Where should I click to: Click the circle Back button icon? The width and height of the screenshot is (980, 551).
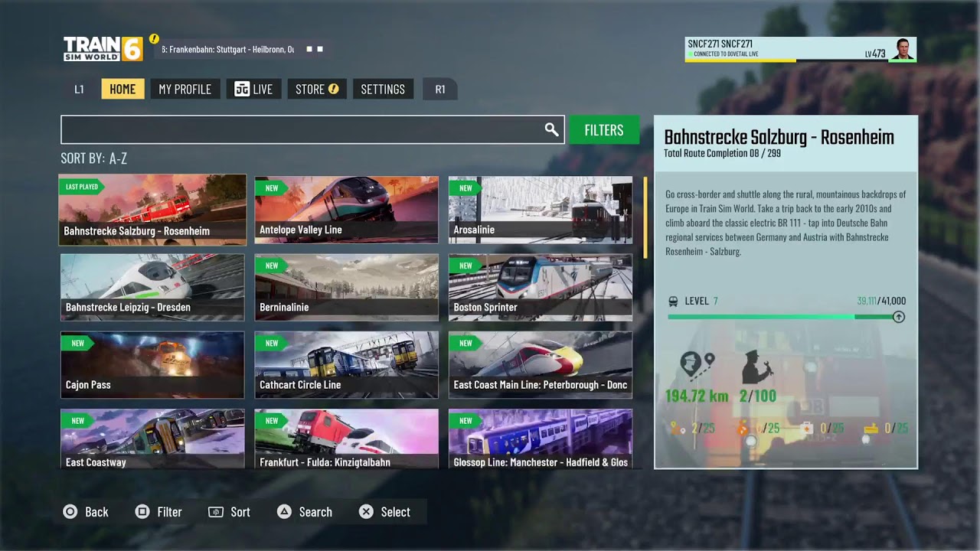[x=70, y=512]
